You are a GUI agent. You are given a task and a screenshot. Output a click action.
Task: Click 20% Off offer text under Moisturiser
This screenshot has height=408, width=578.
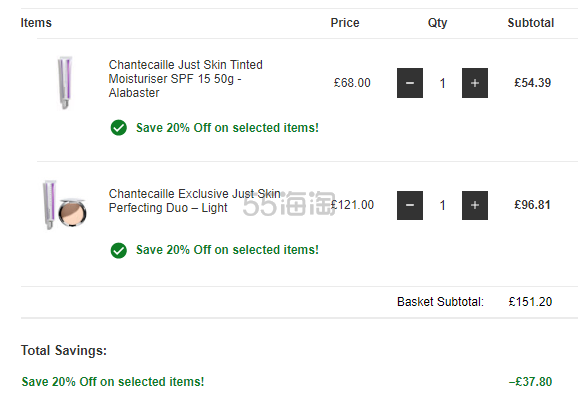coord(227,128)
